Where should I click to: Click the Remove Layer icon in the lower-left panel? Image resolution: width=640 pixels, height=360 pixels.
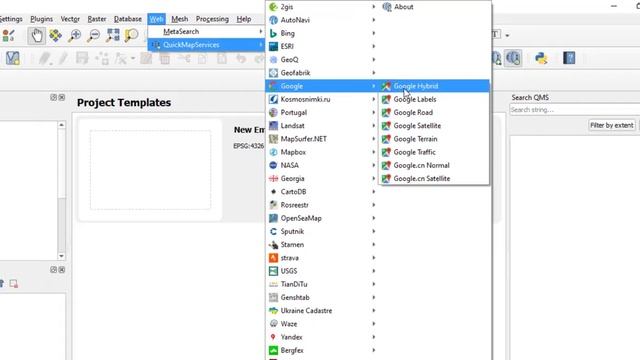[x=13, y=283]
